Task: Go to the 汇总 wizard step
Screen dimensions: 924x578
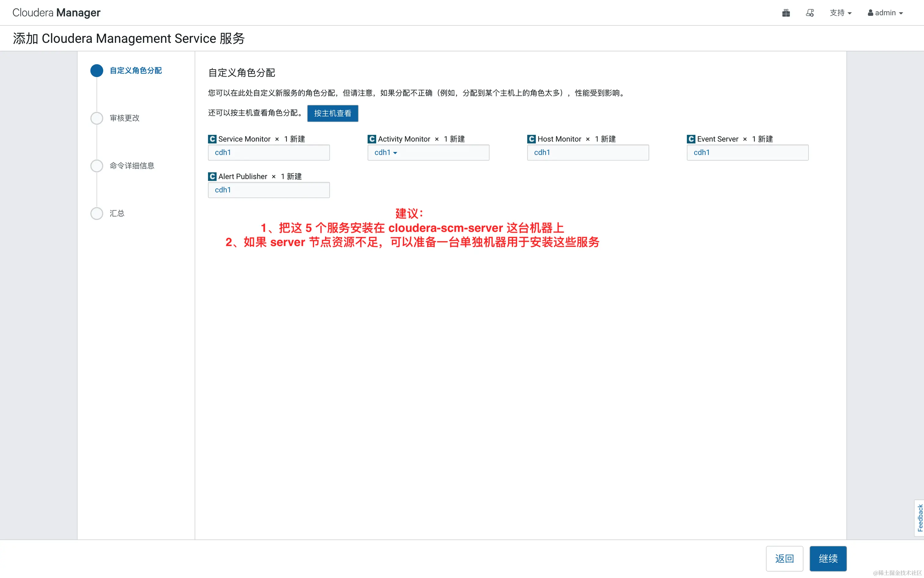Action: [117, 213]
